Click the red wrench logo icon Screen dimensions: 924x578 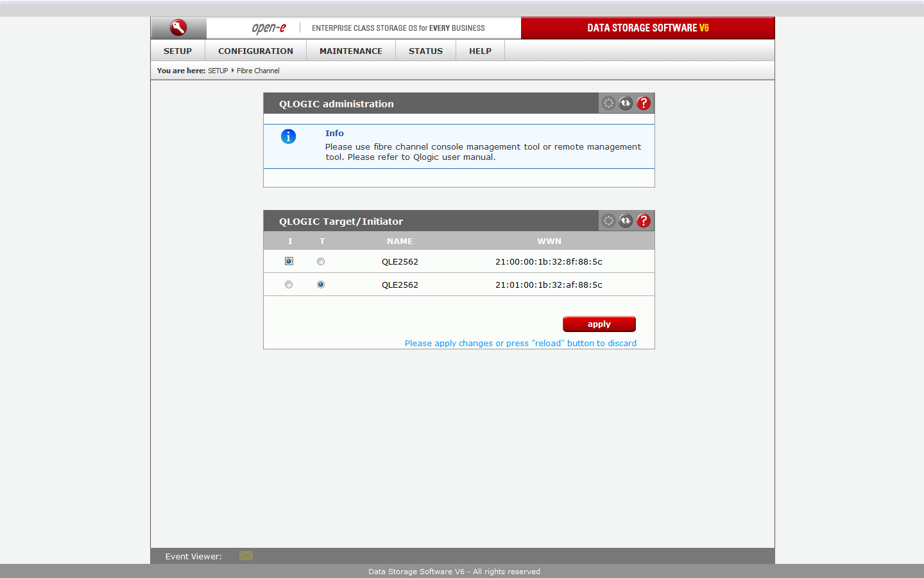pyautogui.click(x=178, y=28)
